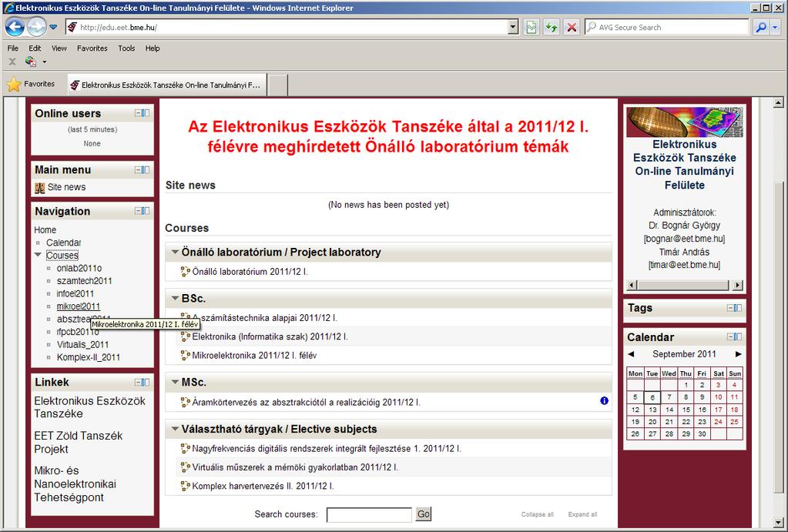This screenshot has width=788, height=532.
Task: Dock the Tags block
Action: point(738,308)
